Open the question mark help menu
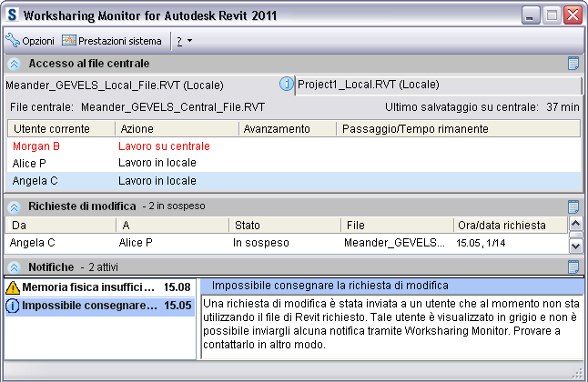The height and width of the screenshot is (382, 588). pyautogui.click(x=179, y=41)
